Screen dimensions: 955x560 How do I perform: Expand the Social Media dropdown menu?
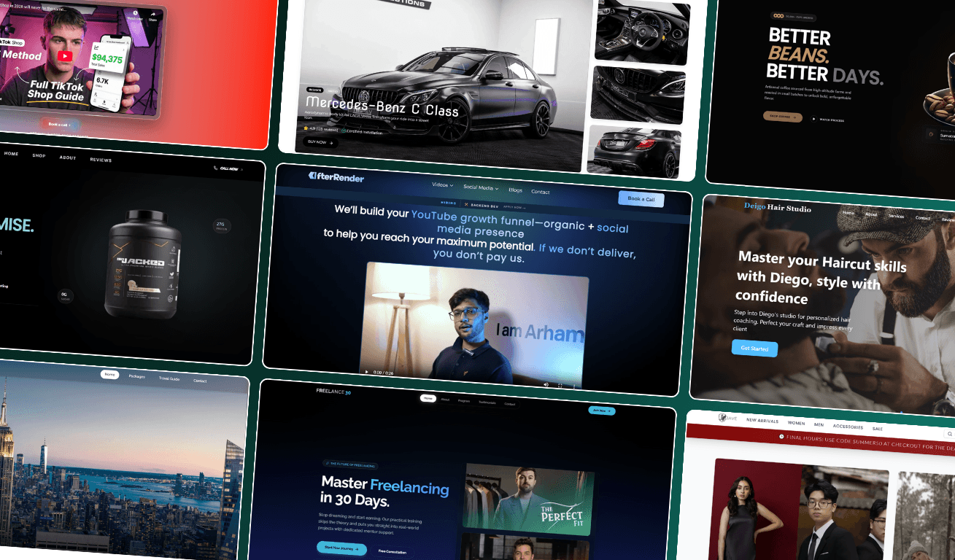pos(481,188)
